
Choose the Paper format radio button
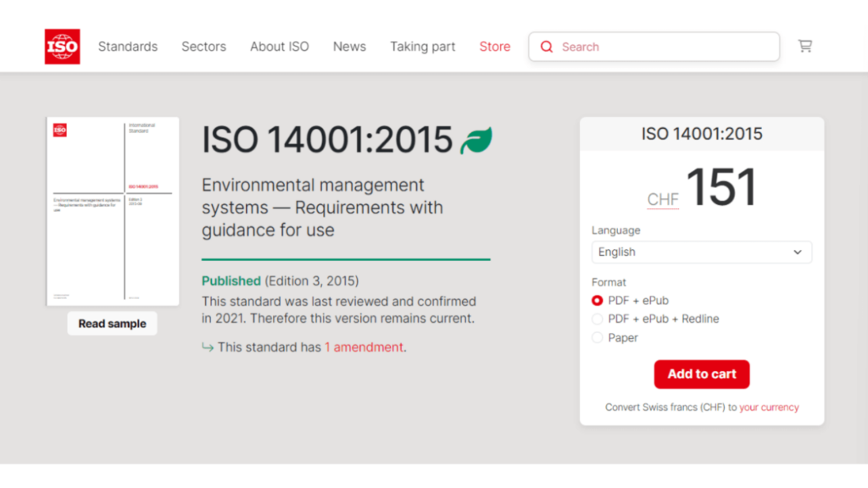point(597,337)
